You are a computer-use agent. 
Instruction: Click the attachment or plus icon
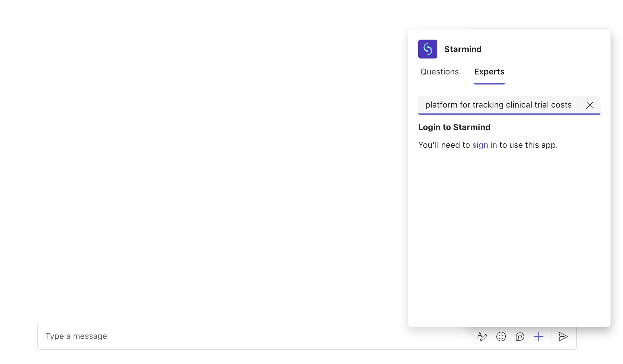click(539, 336)
